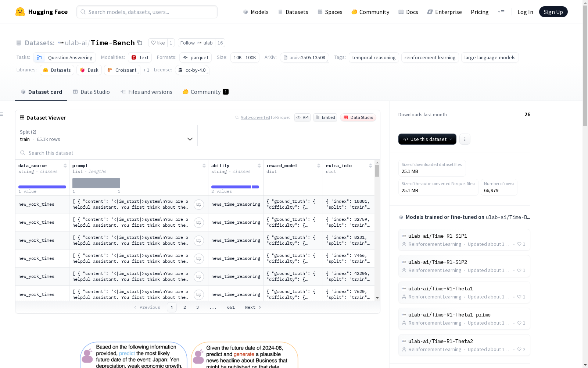588x368 pixels.
Task: Go to Models in top navigation
Action: 256,12
